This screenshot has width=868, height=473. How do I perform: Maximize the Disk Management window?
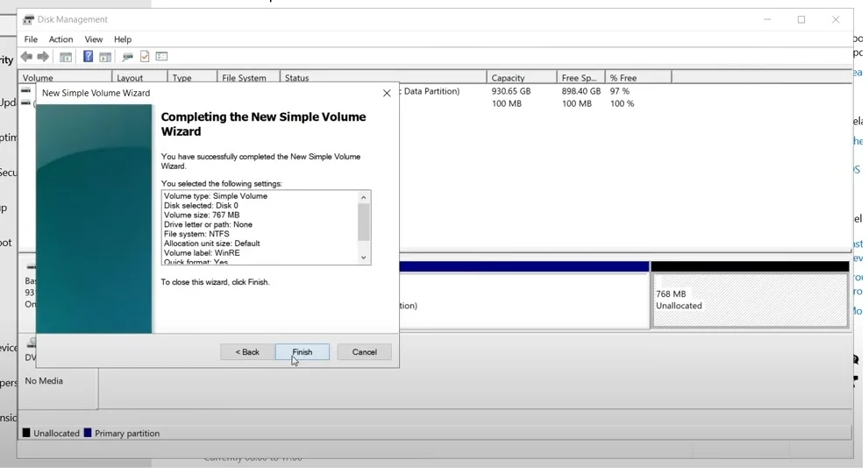tap(801, 19)
